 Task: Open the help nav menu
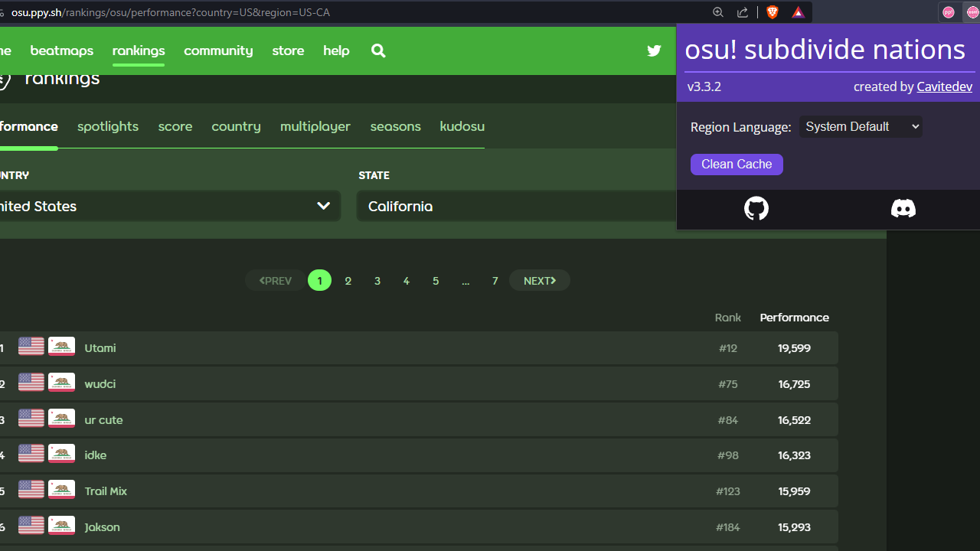click(x=336, y=51)
